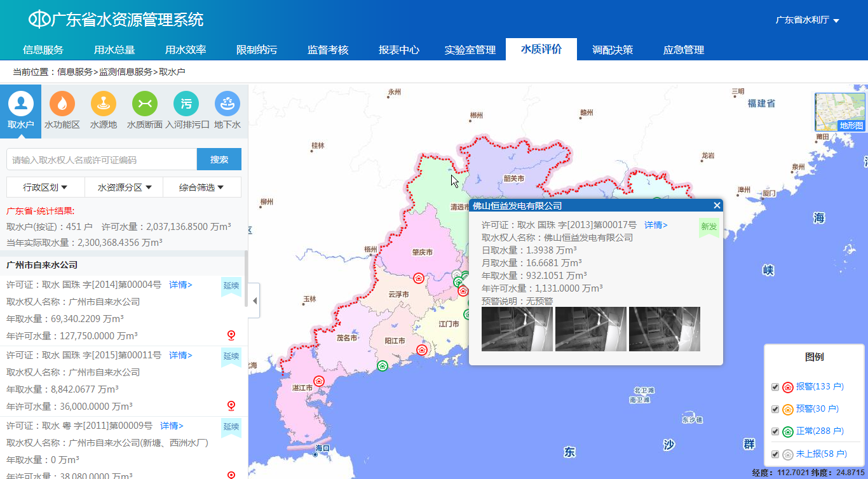Select the 地下水 groundwater icon

point(227,104)
